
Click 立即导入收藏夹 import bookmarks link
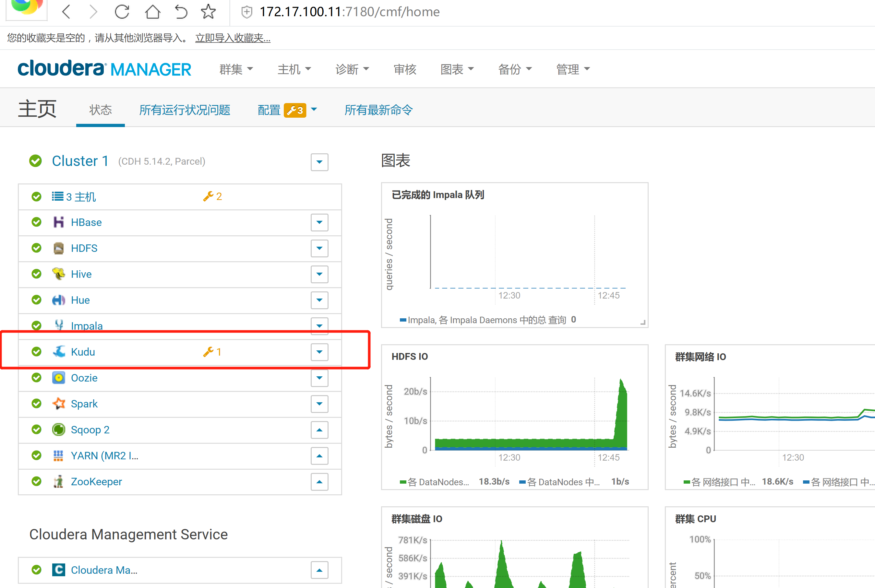pos(233,38)
